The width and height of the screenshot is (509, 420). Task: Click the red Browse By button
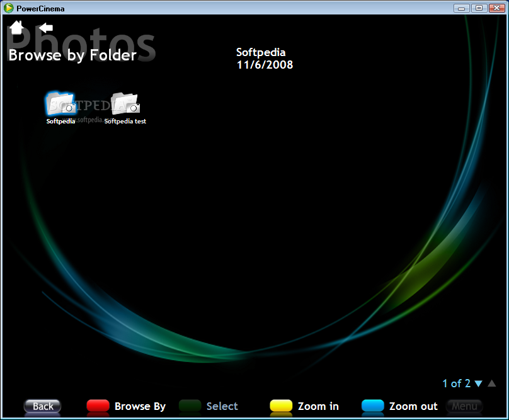coord(98,406)
